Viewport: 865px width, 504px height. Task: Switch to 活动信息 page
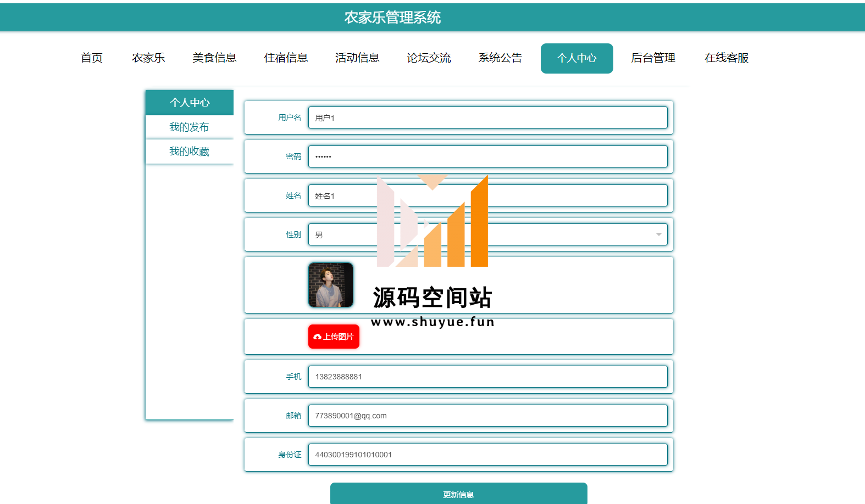[x=357, y=58]
